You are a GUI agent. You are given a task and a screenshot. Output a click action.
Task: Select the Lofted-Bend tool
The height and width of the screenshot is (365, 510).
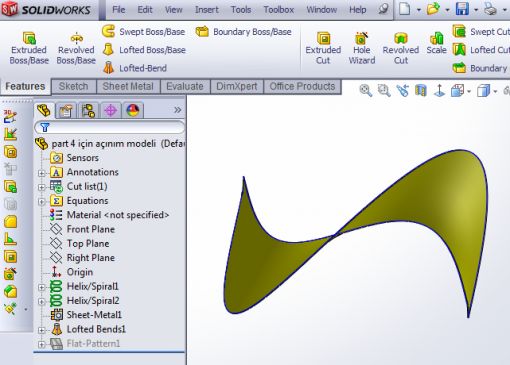tap(135, 68)
